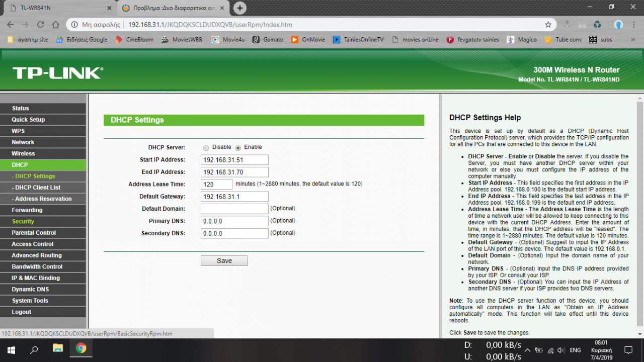Select the Disable DHCP Server option

pos(206,148)
